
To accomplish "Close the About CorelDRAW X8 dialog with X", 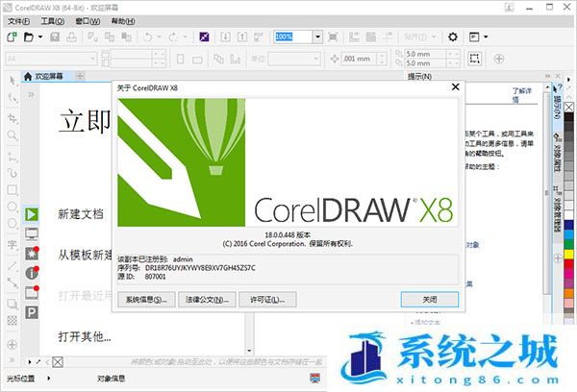I will click(x=456, y=86).
